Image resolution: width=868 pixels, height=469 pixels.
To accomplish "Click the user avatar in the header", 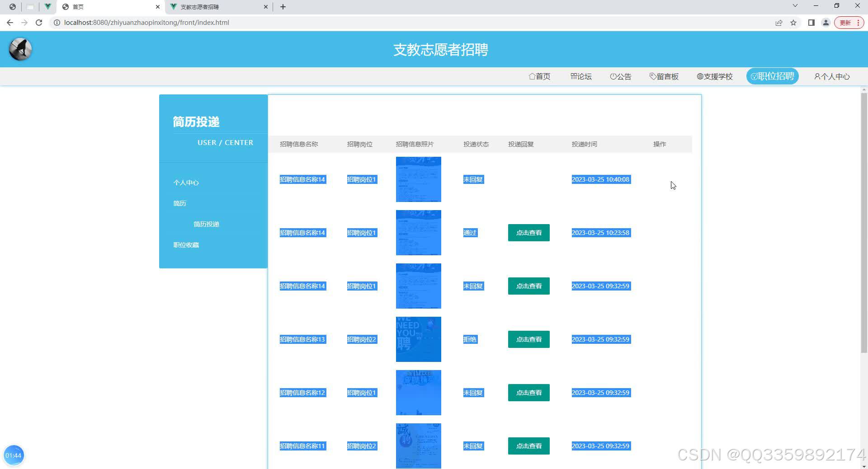I will (x=20, y=49).
